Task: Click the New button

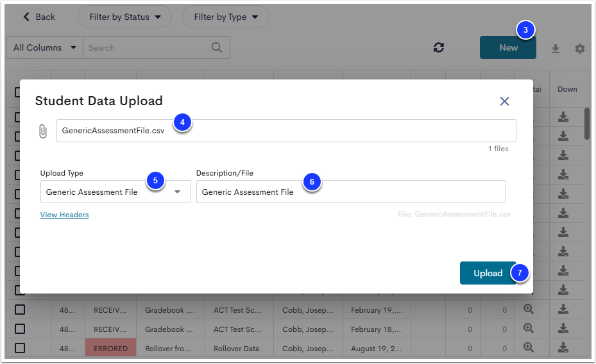Action: click(x=508, y=47)
